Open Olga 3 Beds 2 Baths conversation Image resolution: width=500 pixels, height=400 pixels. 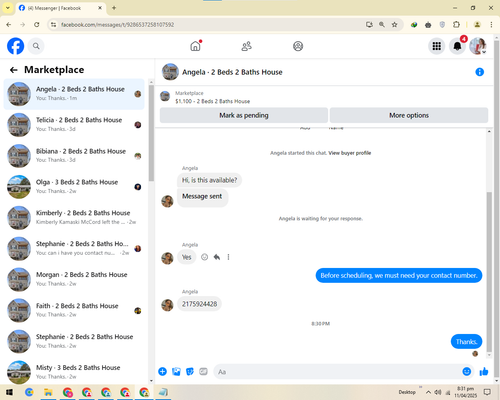coord(74,187)
